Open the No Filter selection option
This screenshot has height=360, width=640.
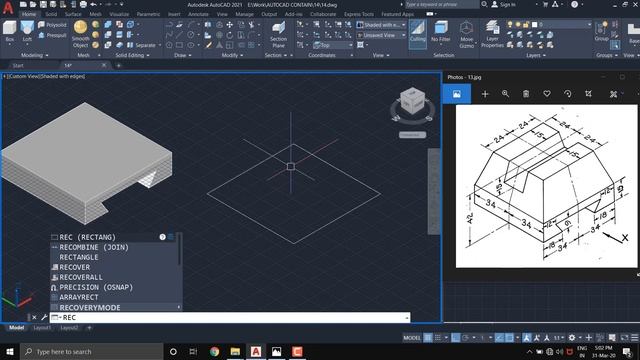(440, 33)
